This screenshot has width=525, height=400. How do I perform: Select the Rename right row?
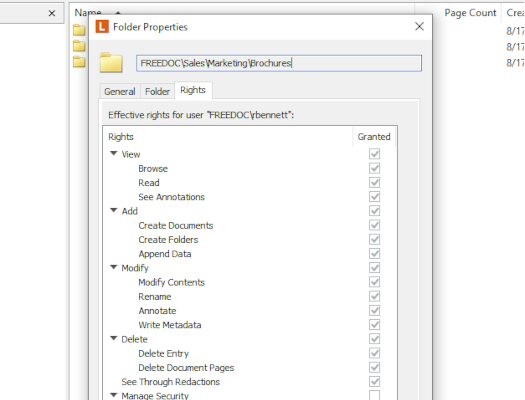point(155,297)
